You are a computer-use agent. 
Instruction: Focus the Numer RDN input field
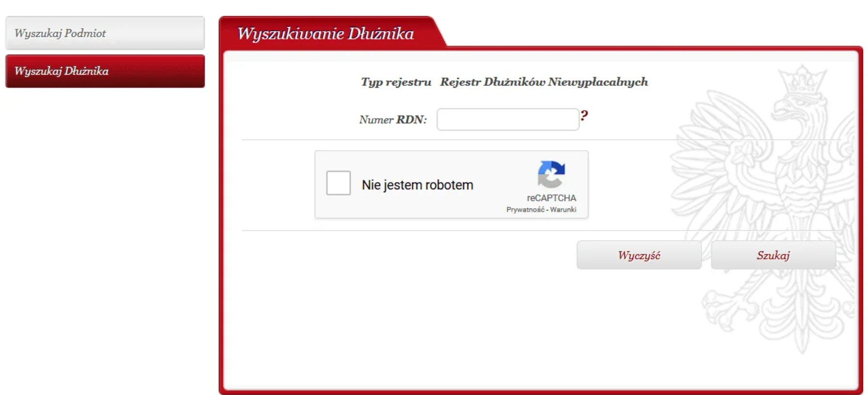point(508,120)
